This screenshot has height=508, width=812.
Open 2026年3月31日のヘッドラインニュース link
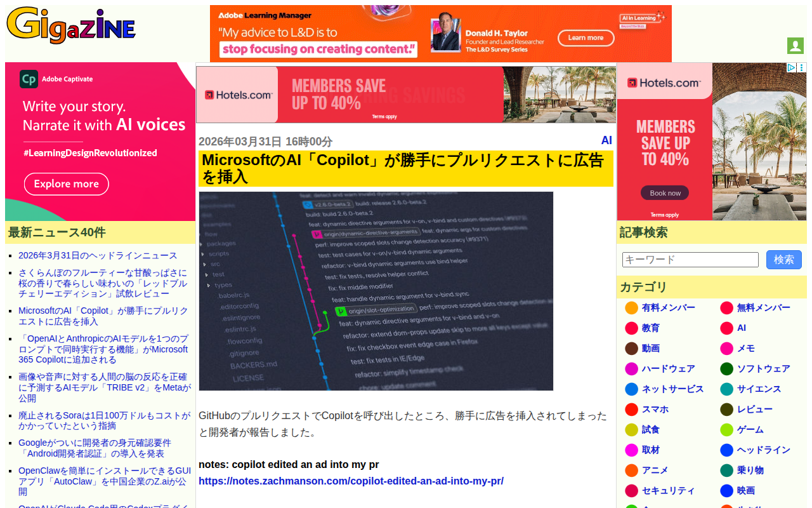pyautogui.click(x=98, y=255)
